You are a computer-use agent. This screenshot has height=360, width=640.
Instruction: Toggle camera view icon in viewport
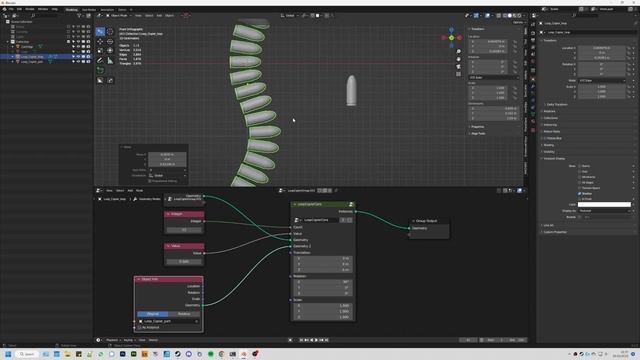(458, 67)
